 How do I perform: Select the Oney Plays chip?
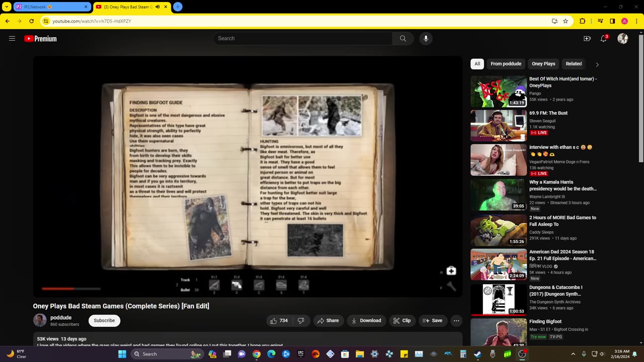point(543,64)
